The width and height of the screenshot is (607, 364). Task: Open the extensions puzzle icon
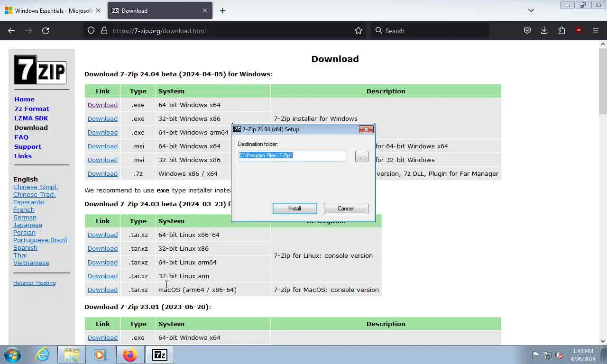[561, 30]
